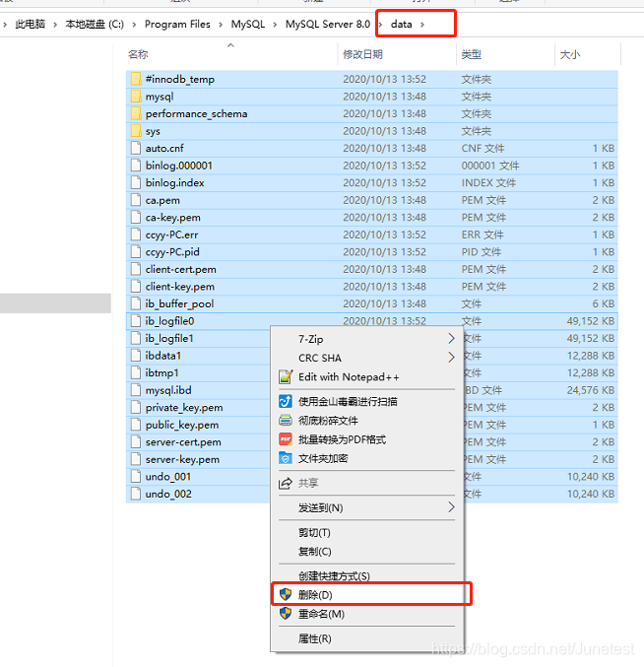Choose 文件夹加密 option

[367, 458]
